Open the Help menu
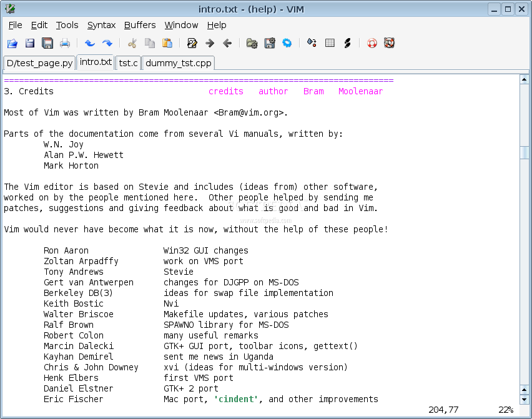Screen dimensions: 532x419 217,25
